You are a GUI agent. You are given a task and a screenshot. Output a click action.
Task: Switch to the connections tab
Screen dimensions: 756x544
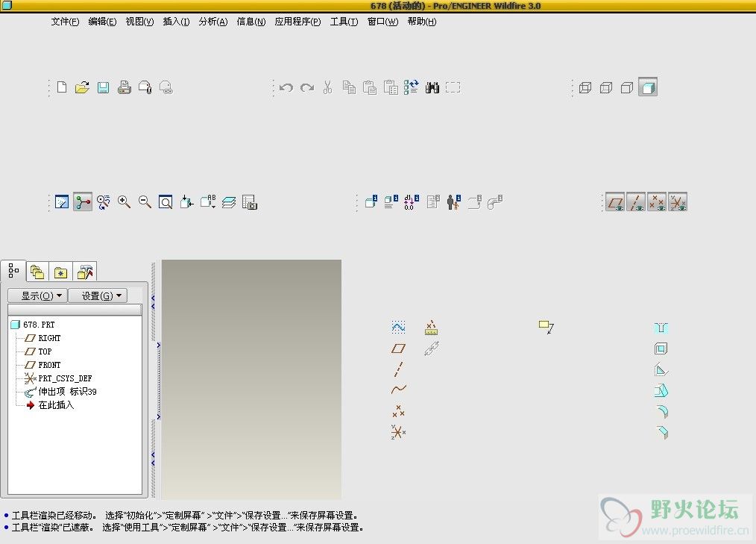(x=85, y=272)
